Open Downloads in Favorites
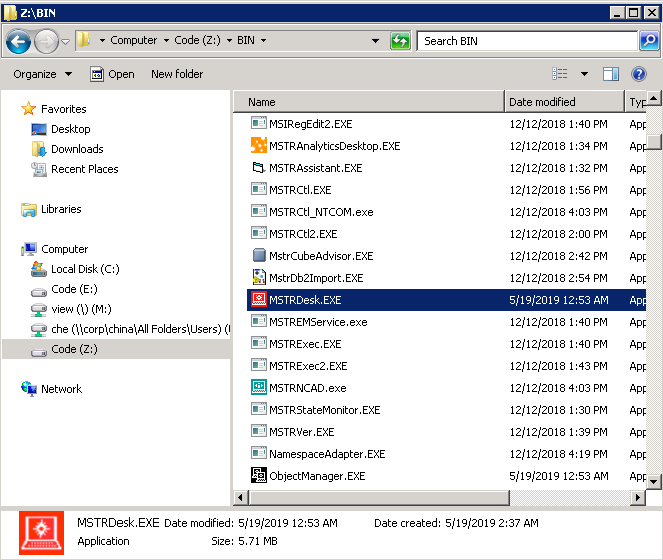The image size is (663, 560). tap(77, 149)
